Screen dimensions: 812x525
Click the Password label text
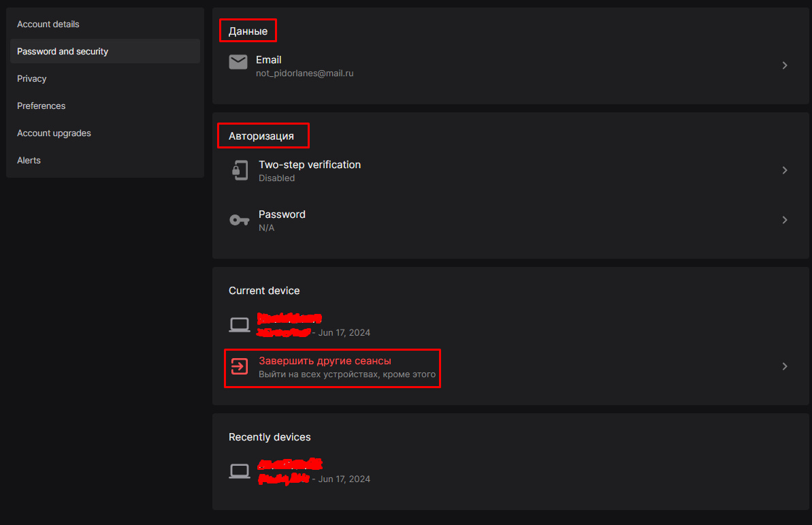coord(282,214)
